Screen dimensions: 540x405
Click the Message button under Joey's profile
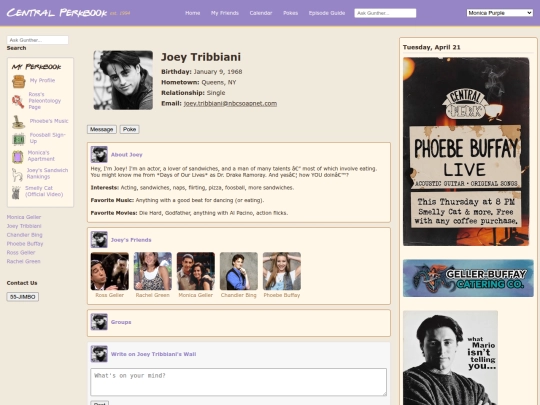(x=102, y=129)
